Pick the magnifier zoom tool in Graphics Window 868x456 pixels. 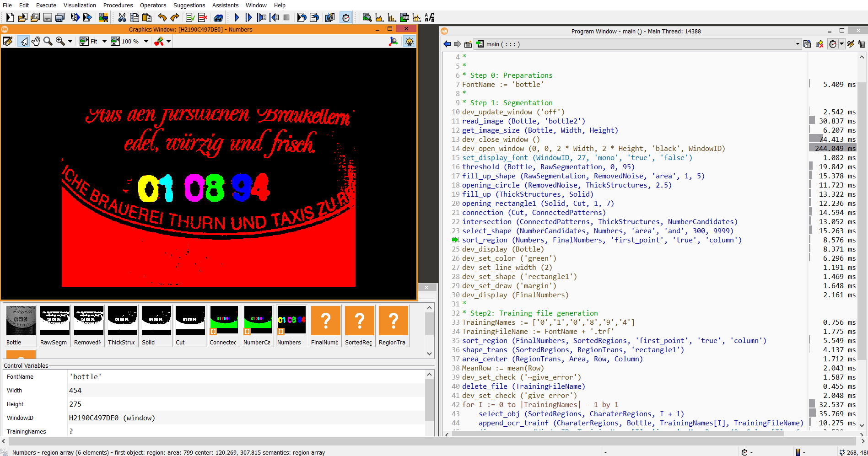(x=48, y=41)
